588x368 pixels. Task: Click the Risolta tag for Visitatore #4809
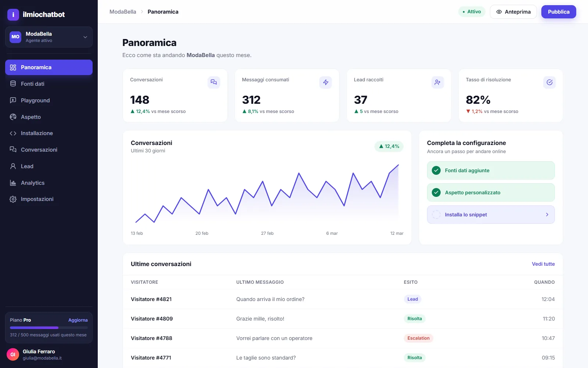415,319
